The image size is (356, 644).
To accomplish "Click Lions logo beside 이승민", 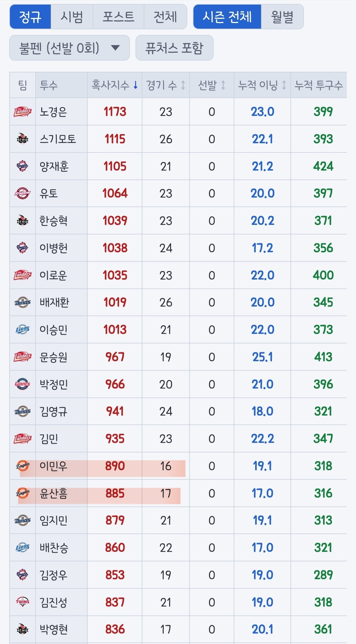I will [22, 330].
